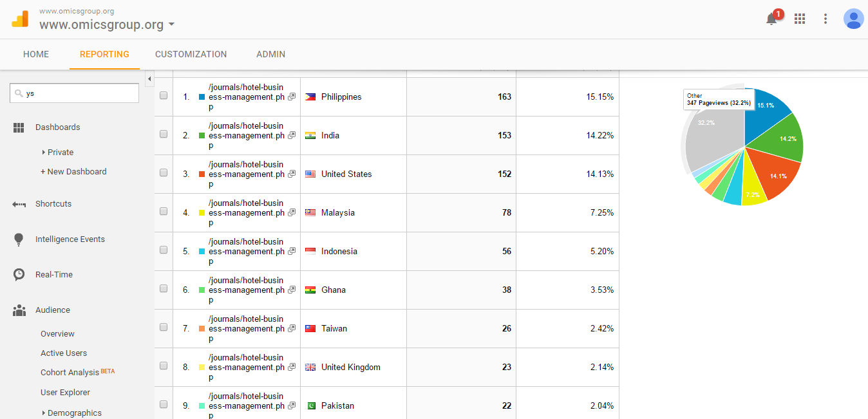Click the Intelligence Events lightbulb icon
Image resolution: width=868 pixels, height=419 pixels.
19,239
